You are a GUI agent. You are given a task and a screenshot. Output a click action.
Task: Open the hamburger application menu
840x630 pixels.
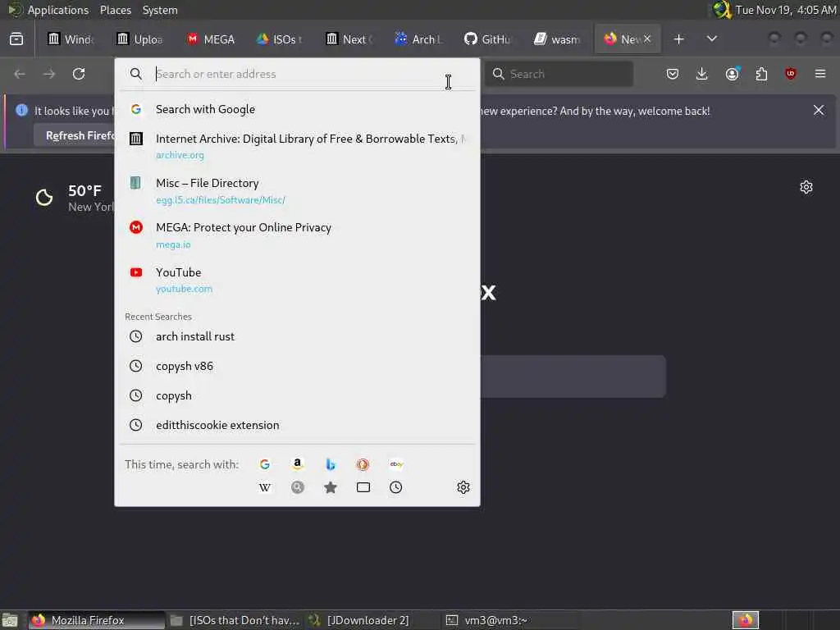click(x=820, y=74)
